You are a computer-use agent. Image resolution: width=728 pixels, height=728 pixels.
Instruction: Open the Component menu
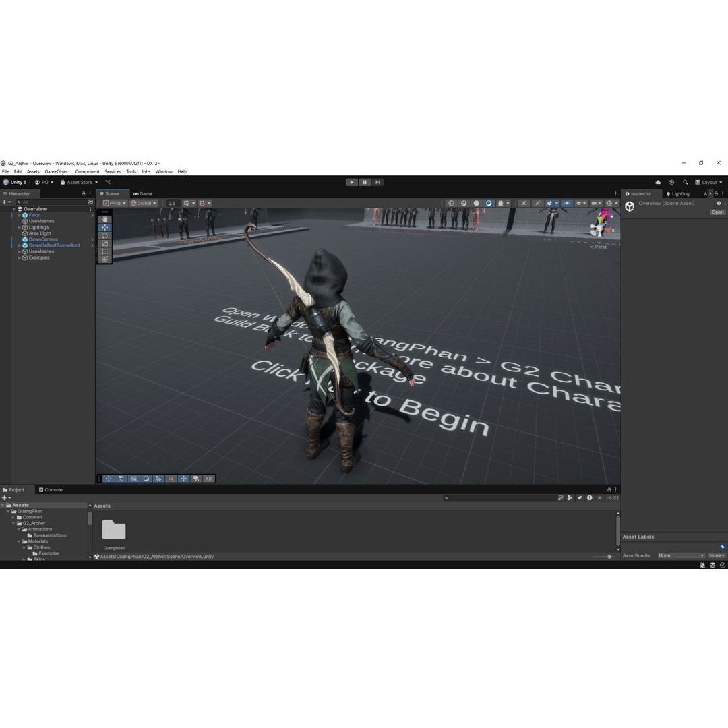[x=87, y=172]
